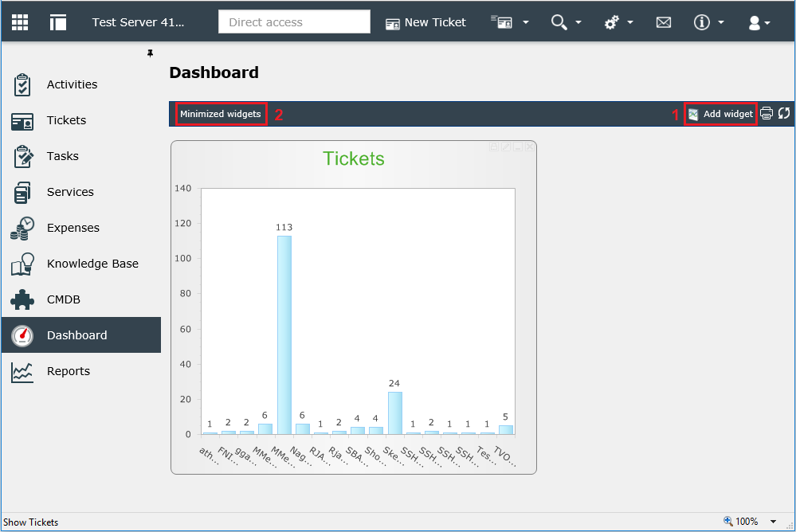This screenshot has height=532, width=796.
Task: Open the Expenses coins icon
Action: pos(22,228)
